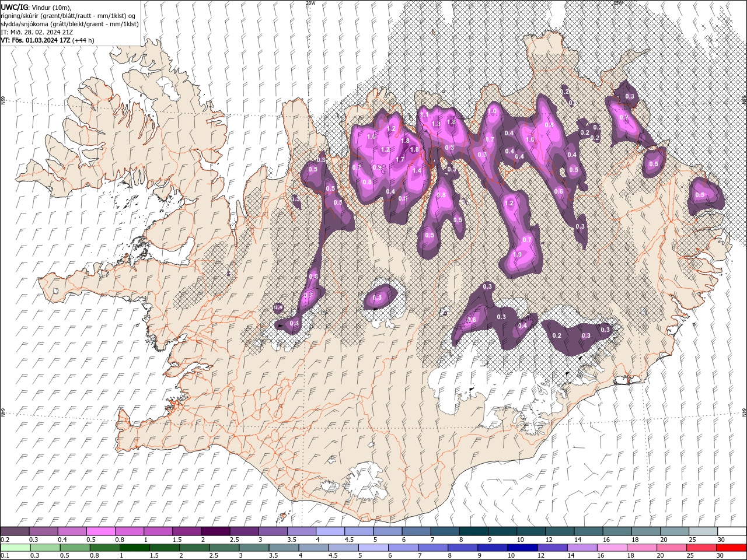Select upper legend swatch between 3 and 3.5
Viewport: 747px width, 560px height.
click(x=273, y=531)
